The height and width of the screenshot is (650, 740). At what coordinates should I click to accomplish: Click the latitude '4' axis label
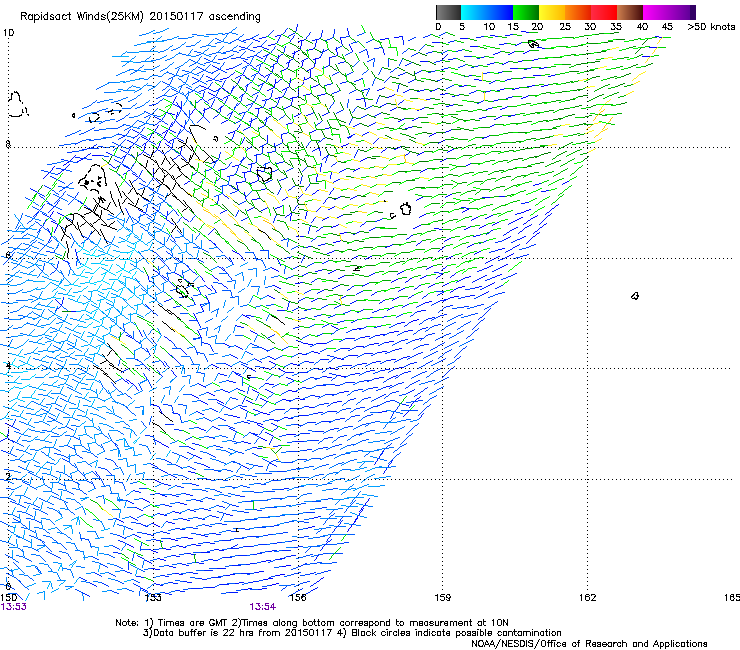coord(8,366)
